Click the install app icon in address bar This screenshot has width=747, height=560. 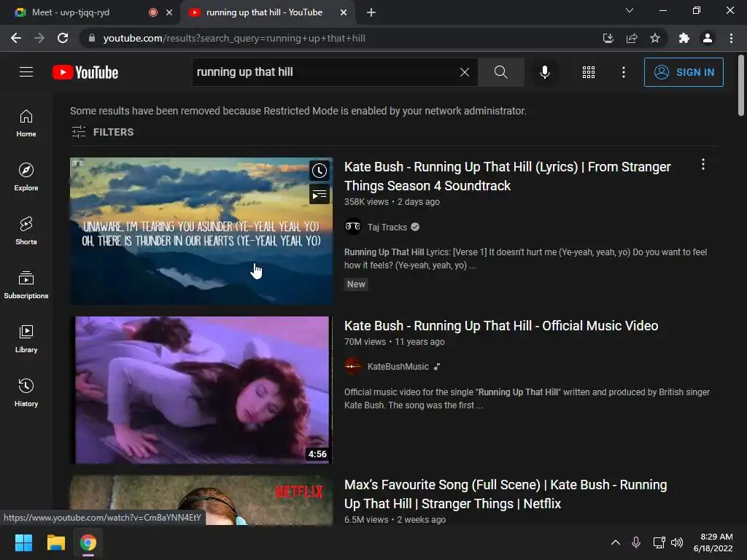coord(608,38)
